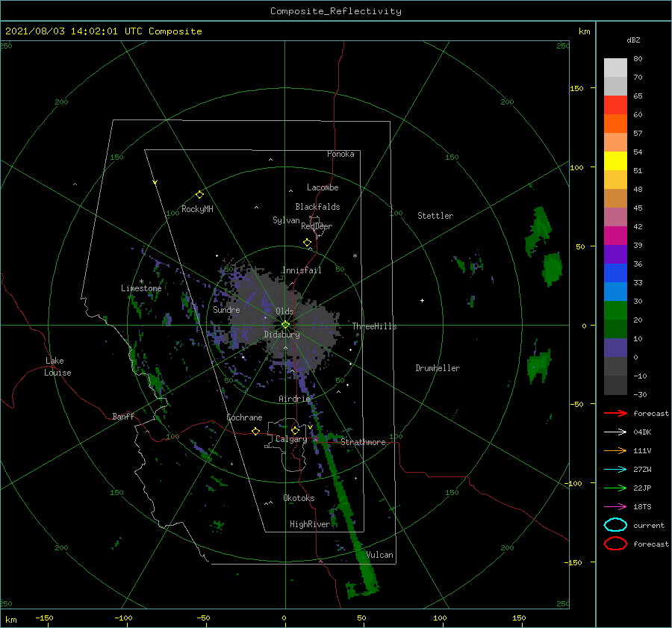Click the Stettler label
Viewport: 672px width, 628px height.
click(x=435, y=216)
